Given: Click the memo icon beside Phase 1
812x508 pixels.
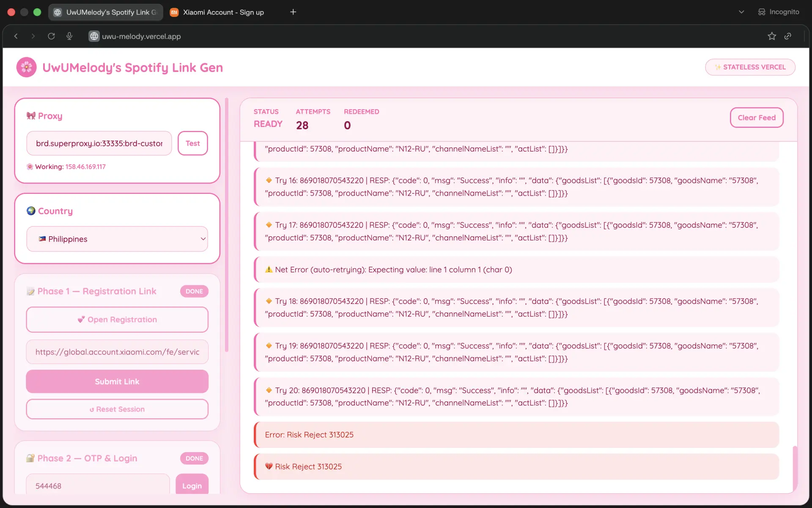Looking at the screenshot, I should 30,291.
